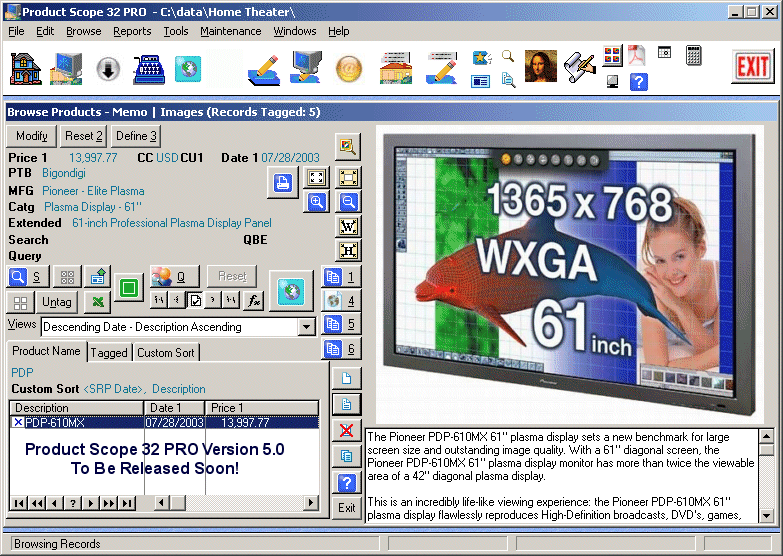Go to last record navigation button
This screenshot has width=783, height=556.
point(127,503)
